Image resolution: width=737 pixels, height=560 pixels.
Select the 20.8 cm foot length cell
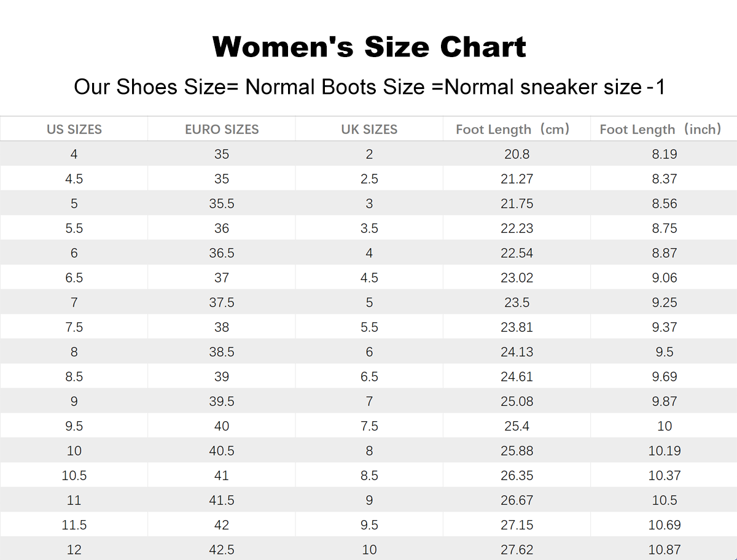tap(517, 154)
